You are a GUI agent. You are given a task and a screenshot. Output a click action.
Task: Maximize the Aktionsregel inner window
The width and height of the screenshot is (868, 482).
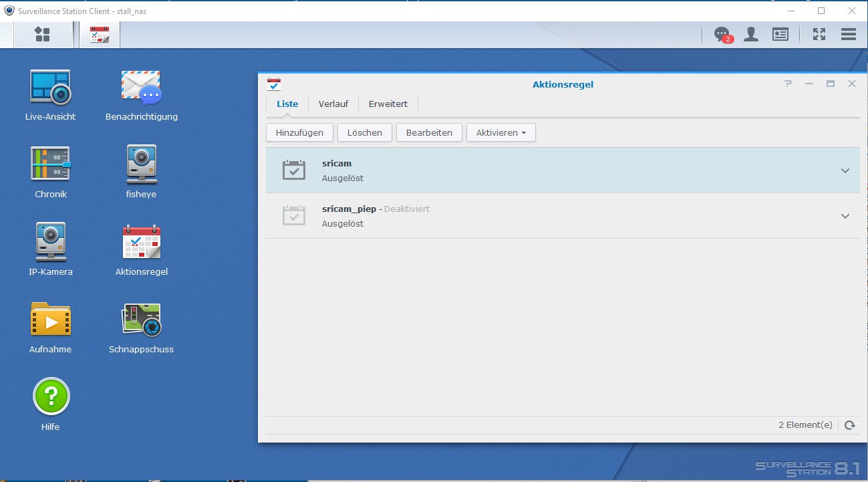[831, 84]
